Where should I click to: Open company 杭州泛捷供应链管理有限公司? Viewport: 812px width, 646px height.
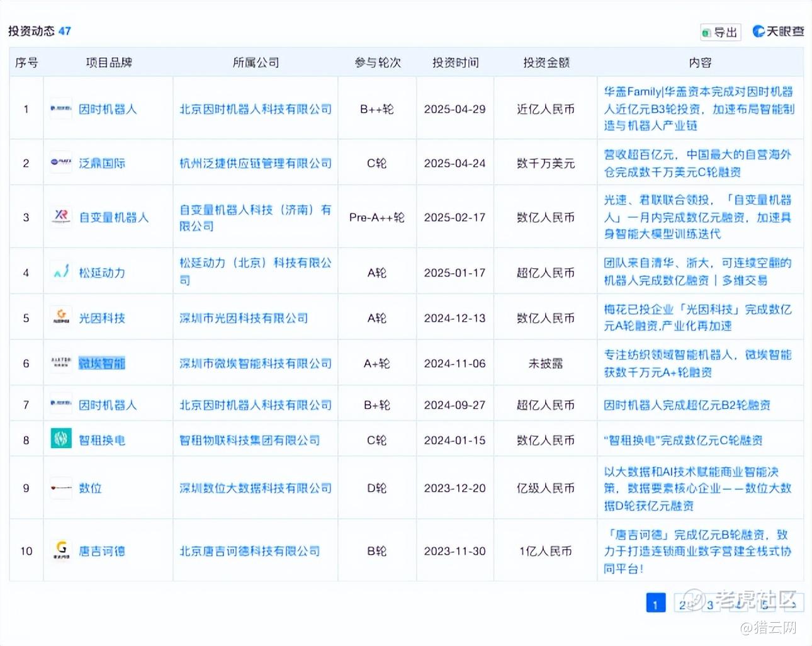click(256, 163)
